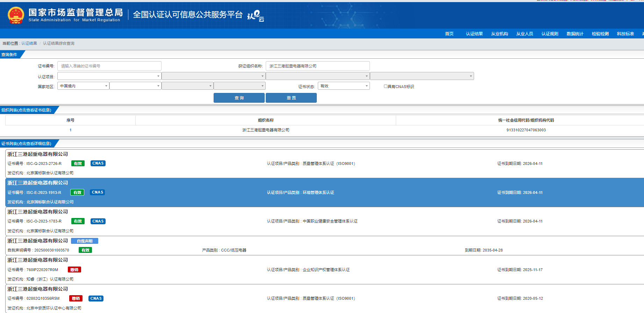
Task: Click the 认证结果 breadcrumb link
Action: coord(29,43)
